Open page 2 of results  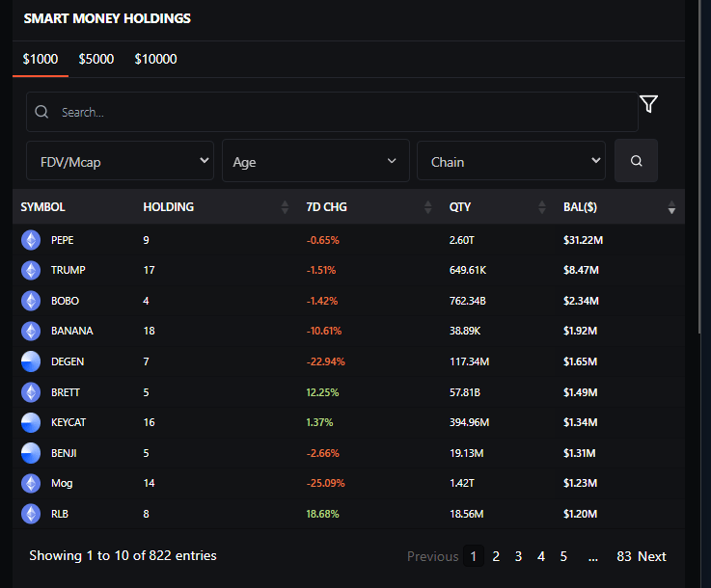click(x=496, y=556)
